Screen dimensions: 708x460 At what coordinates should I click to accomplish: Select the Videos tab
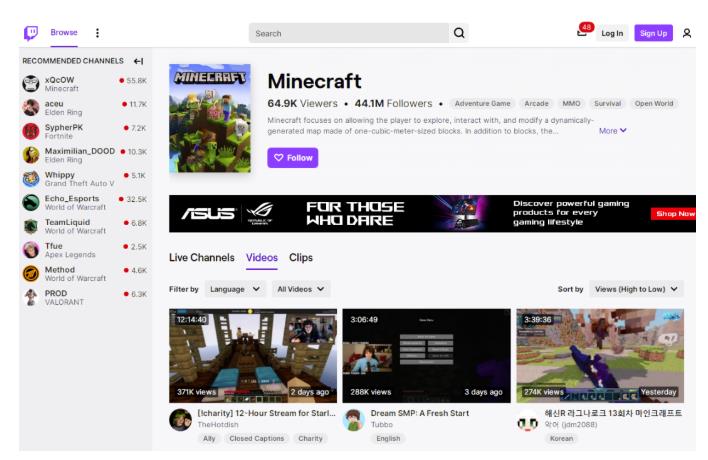262,258
